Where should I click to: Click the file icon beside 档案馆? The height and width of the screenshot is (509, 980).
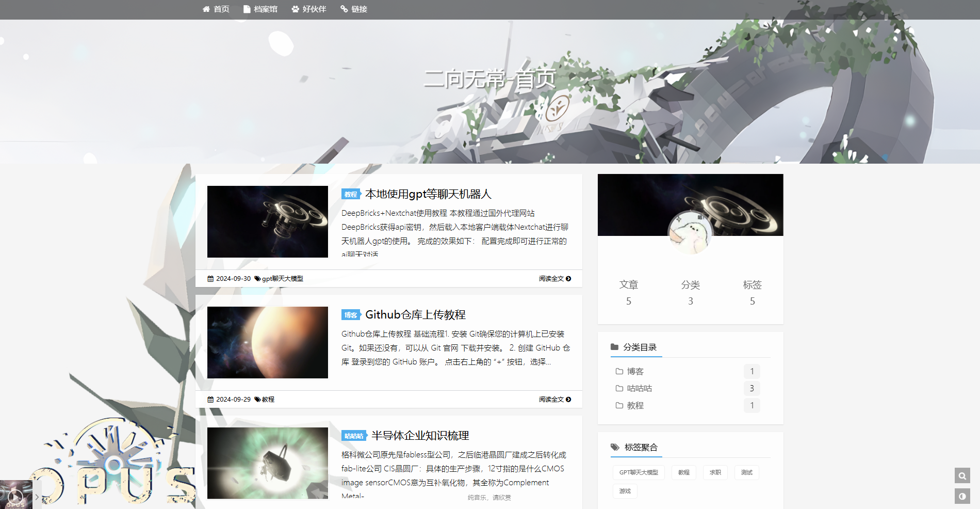coord(247,9)
